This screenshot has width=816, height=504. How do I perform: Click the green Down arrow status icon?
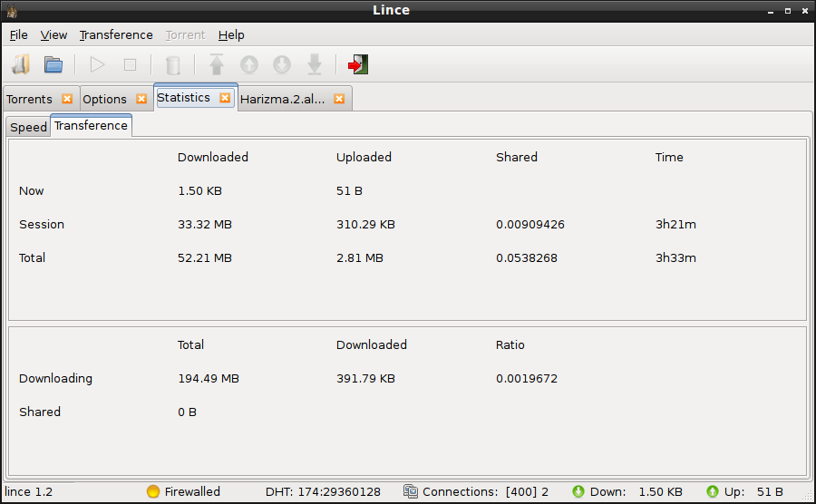578,491
